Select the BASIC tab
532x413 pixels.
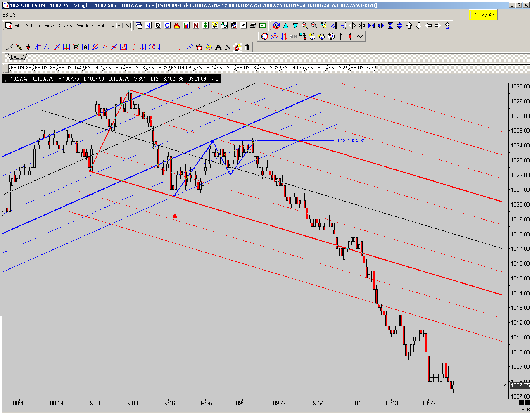[17, 57]
